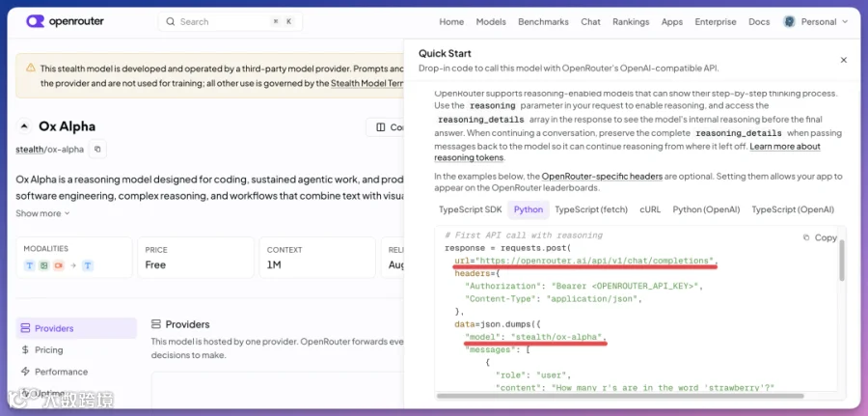Open the Stealth Model Terms link
The height and width of the screenshot is (416, 868).
pos(367,83)
